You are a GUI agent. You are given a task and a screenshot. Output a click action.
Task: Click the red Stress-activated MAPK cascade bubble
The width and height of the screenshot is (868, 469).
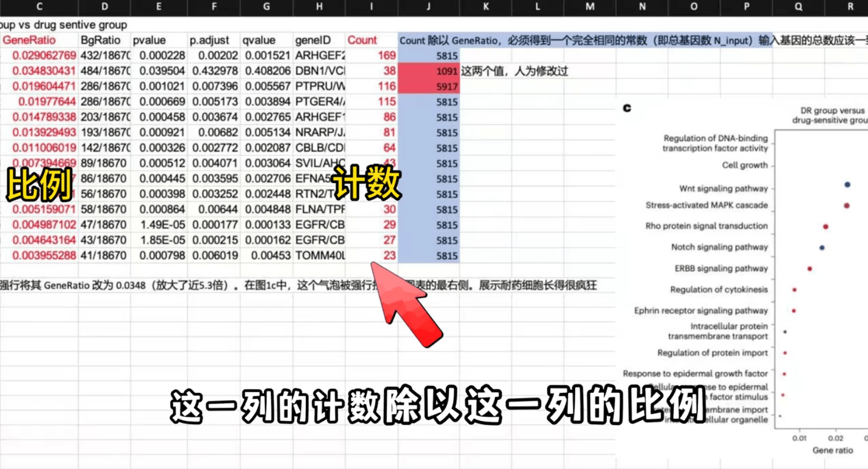pyautogui.click(x=847, y=205)
